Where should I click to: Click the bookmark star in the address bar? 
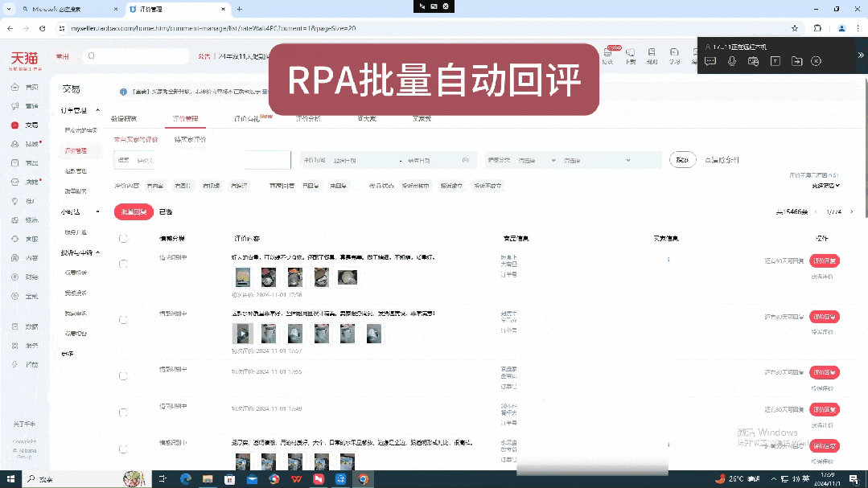tap(794, 27)
